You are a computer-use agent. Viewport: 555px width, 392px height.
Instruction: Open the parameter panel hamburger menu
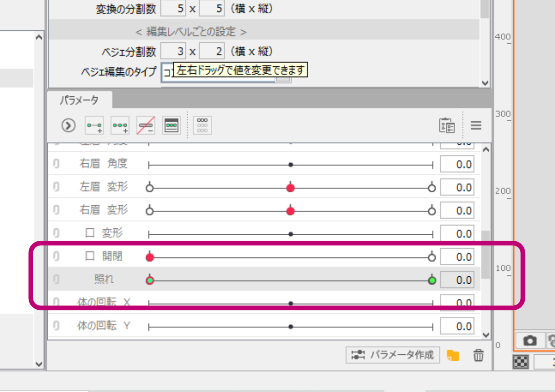[476, 126]
